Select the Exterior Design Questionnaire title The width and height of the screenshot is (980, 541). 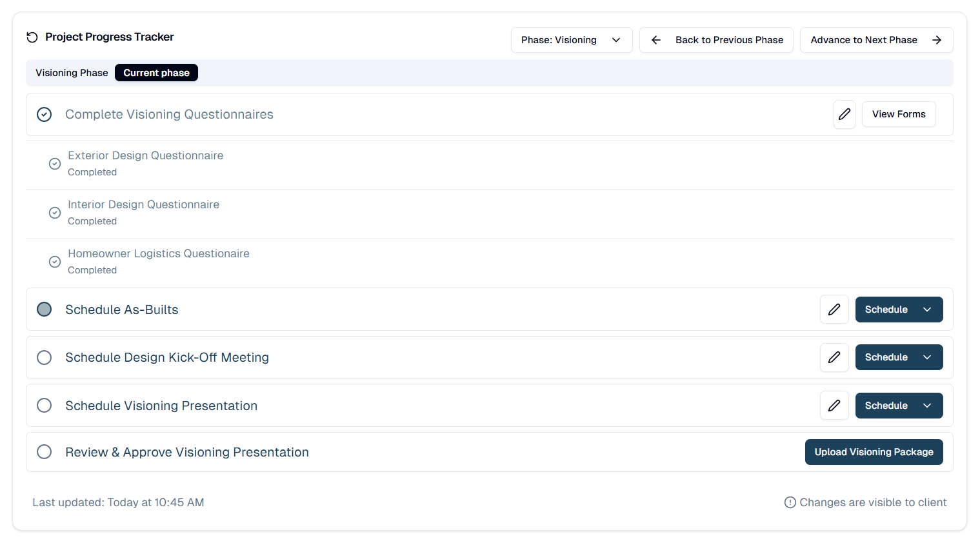pyautogui.click(x=146, y=155)
